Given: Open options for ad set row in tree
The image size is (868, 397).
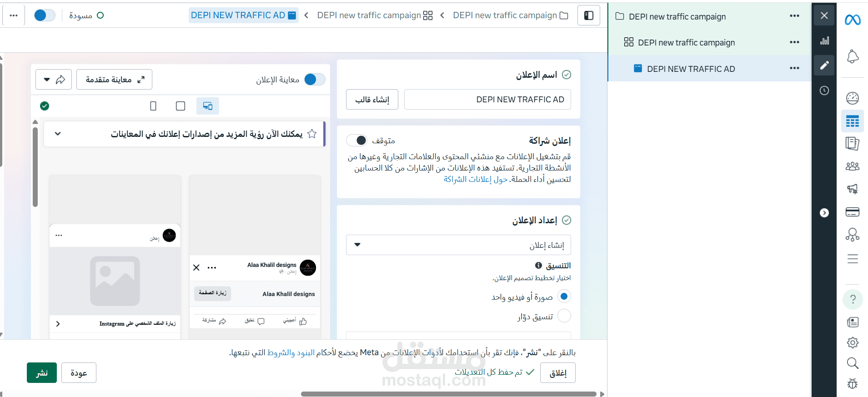Looking at the screenshot, I should pos(794,42).
